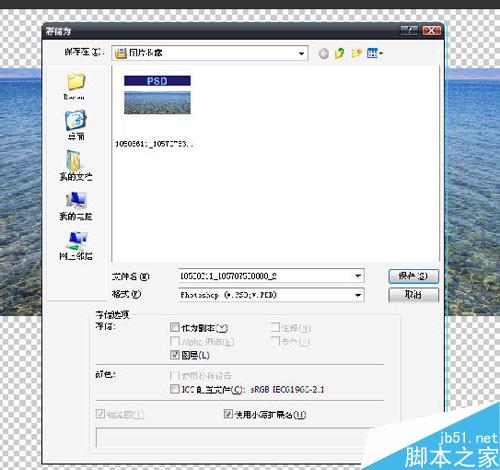Open the Format dropdown arrow
This screenshot has height=470, width=500.
[358, 295]
